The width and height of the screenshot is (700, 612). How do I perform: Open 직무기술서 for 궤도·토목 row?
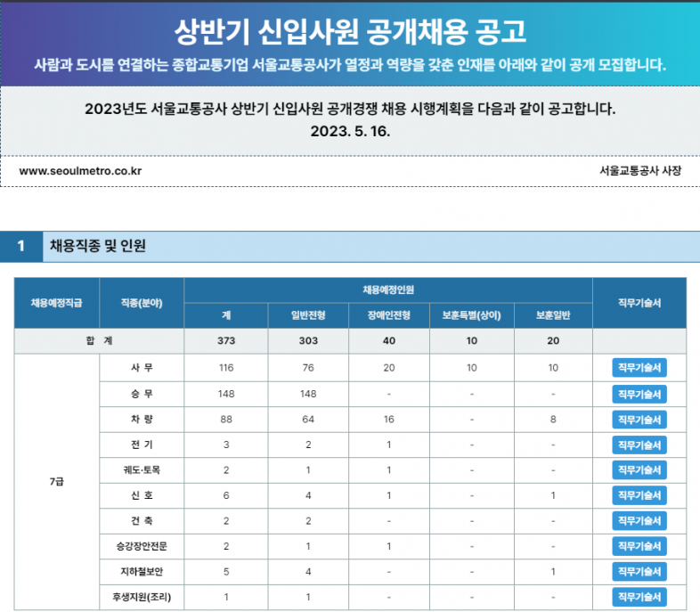tap(639, 470)
